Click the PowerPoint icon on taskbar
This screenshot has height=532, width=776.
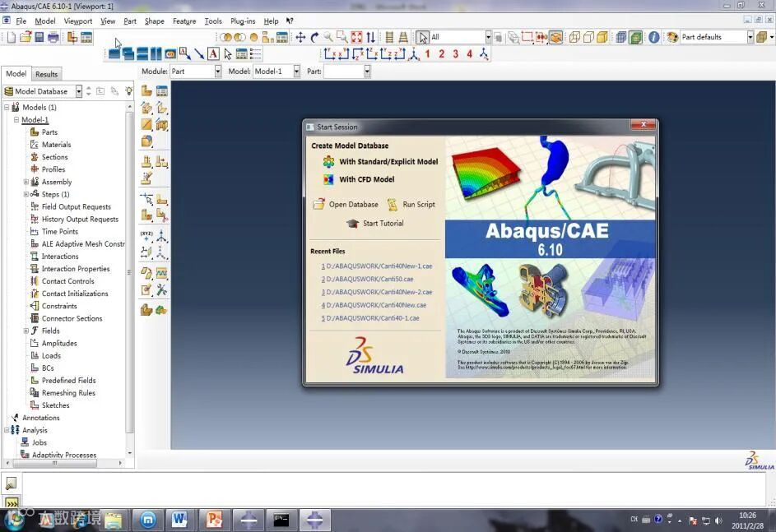pyautogui.click(x=213, y=520)
